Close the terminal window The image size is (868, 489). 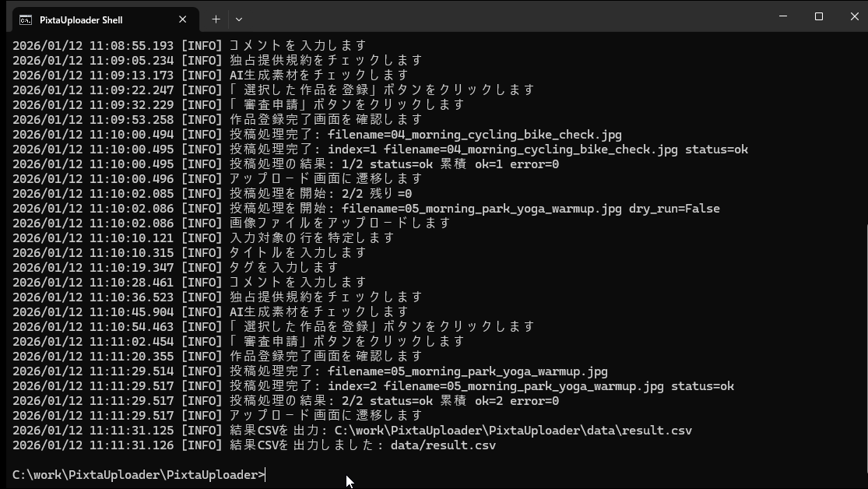pyautogui.click(x=854, y=16)
